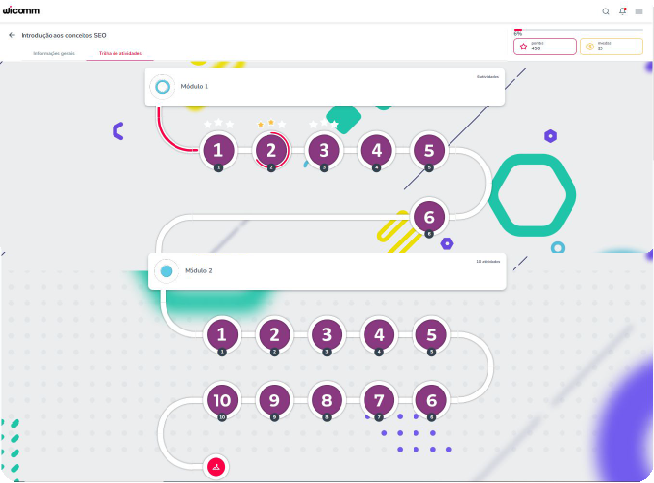Open the hamburger menu icon
654x483 pixels.
coord(639,11)
